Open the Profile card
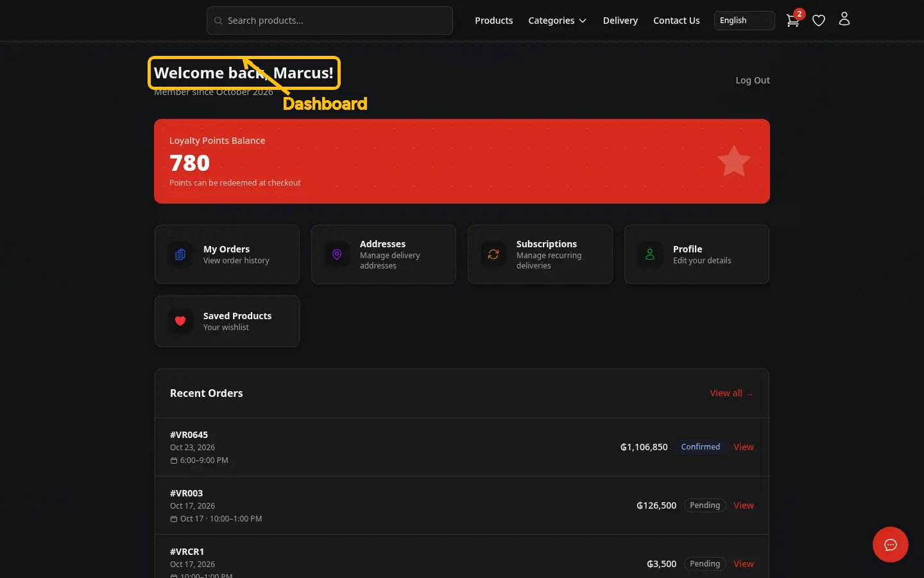Screen dimensions: 924x578 coord(697,254)
